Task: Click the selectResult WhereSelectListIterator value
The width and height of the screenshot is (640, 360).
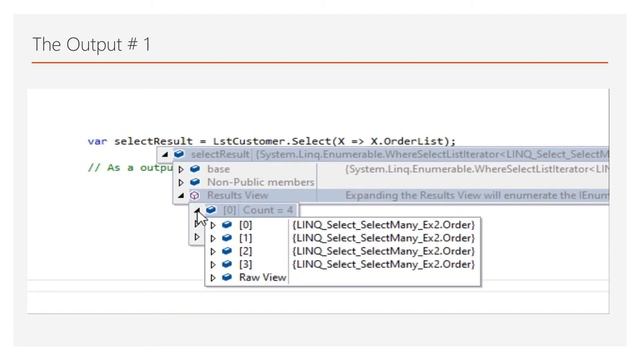Action: pos(432,154)
